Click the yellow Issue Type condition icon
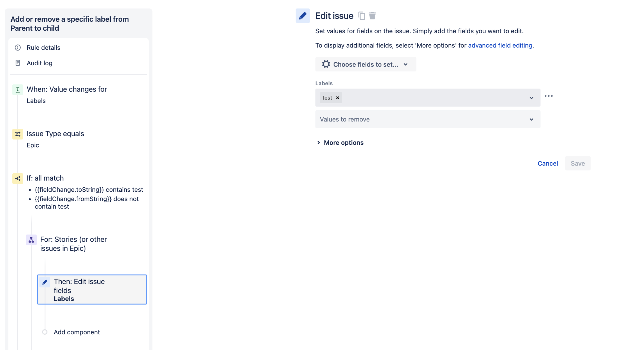This screenshot has height=364, width=631. [18, 134]
